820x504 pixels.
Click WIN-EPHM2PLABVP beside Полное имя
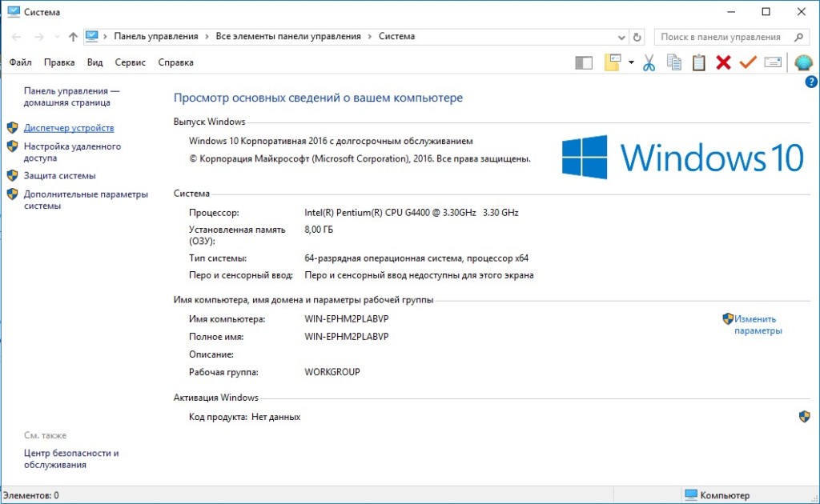346,337
